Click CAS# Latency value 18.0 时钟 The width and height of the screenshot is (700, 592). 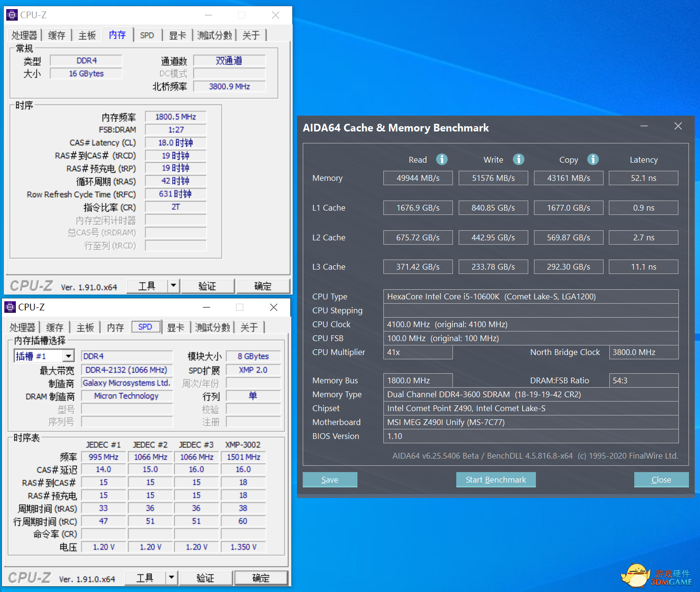[176, 142]
